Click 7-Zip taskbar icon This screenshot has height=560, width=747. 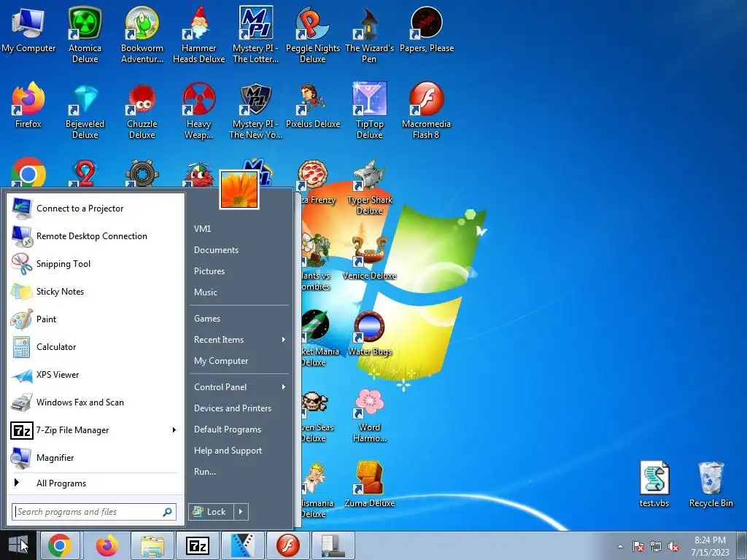click(198, 545)
